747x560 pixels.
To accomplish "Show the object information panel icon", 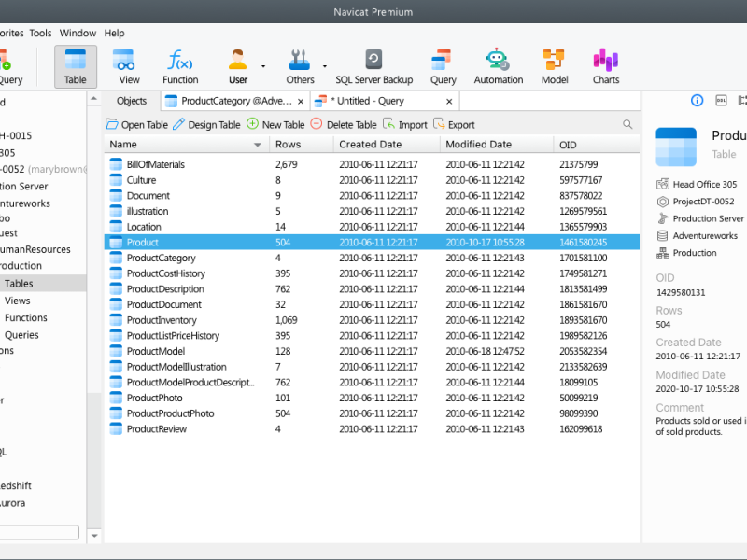I will (697, 101).
